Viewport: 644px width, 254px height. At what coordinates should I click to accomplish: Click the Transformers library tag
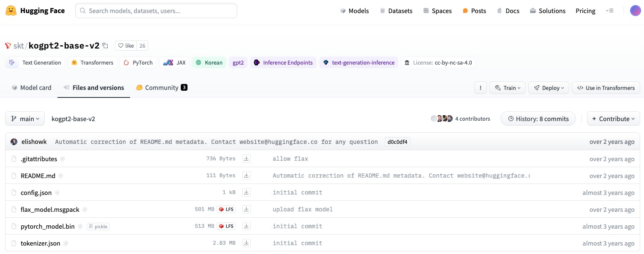click(x=92, y=62)
